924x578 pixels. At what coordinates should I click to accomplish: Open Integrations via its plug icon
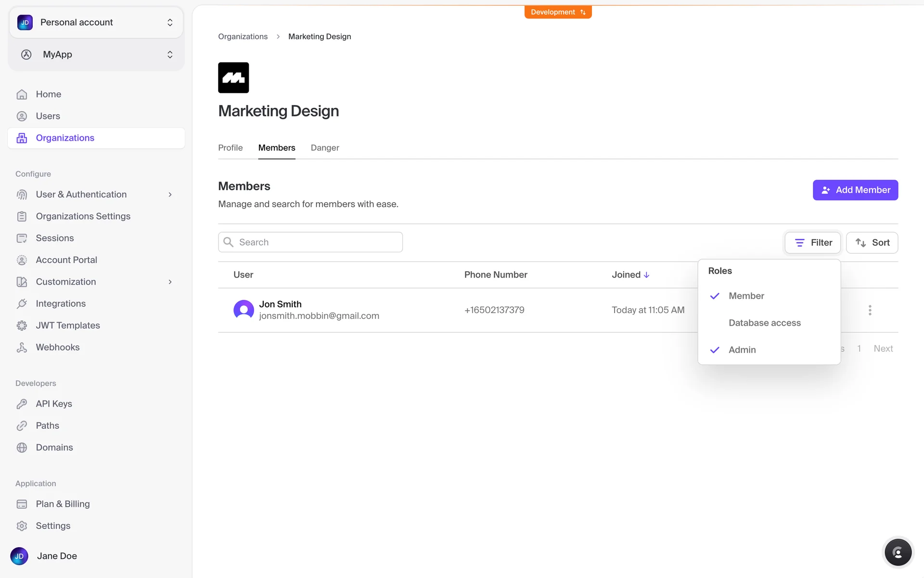(x=22, y=303)
